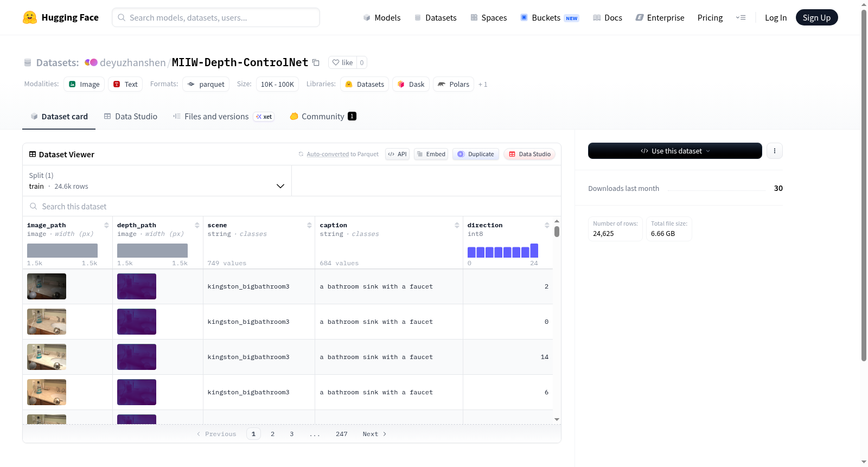Click the Hugging Face logo icon
The height and width of the screenshot is (467, 868).
[x=30, y=17]
